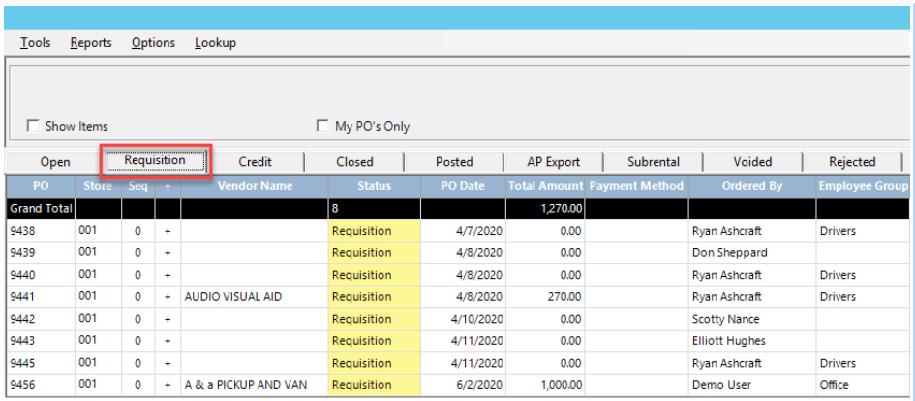Screen dimensions: 915x401
Task: Go to the Closed tab
Action: 354,162
